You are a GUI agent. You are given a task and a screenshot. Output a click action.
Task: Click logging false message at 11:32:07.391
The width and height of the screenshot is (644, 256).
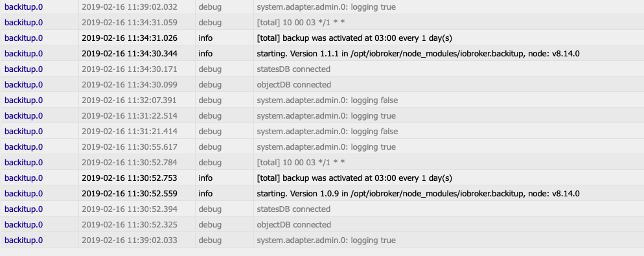tap(327, 100)
